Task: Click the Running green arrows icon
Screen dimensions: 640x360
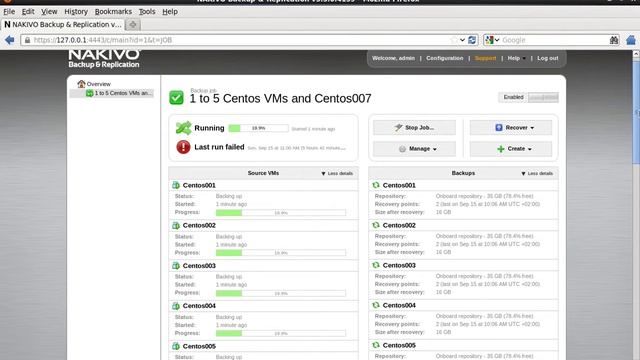Action: pyautogui.click(x=183, y=128)
